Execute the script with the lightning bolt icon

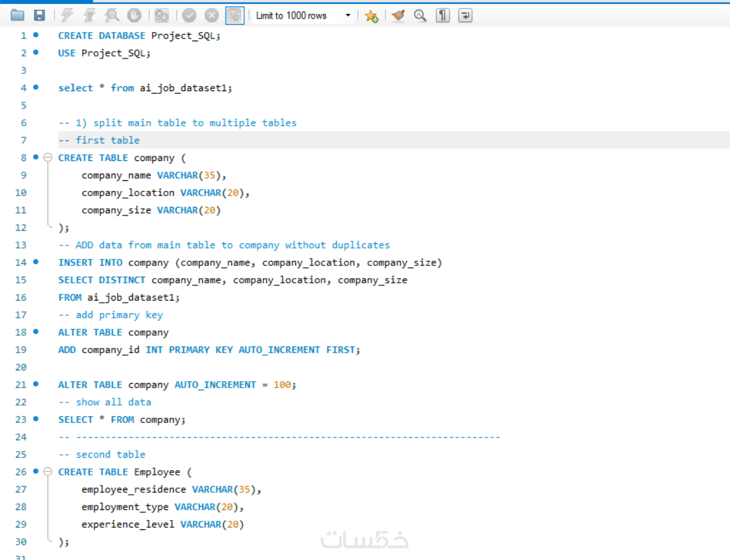[x=67, y=15]
